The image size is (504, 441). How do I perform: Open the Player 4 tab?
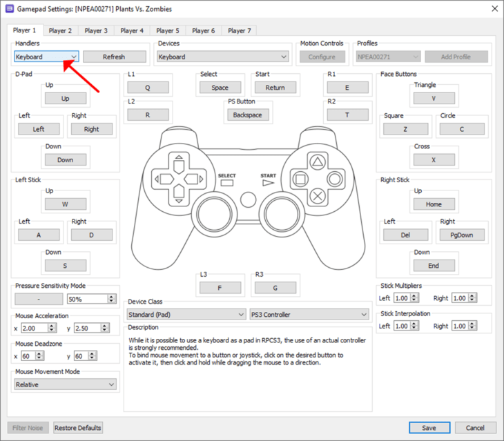point(132,31)
